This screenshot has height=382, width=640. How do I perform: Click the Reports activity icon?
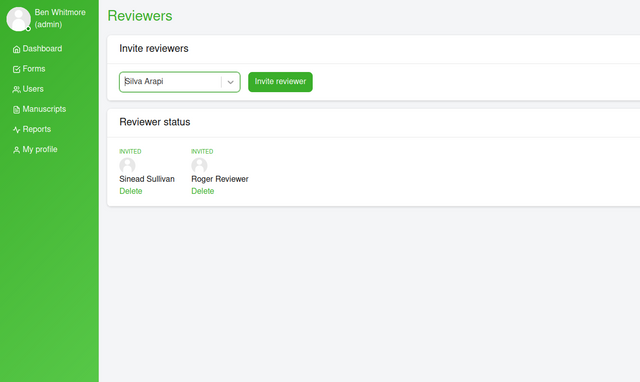point(16,130)
